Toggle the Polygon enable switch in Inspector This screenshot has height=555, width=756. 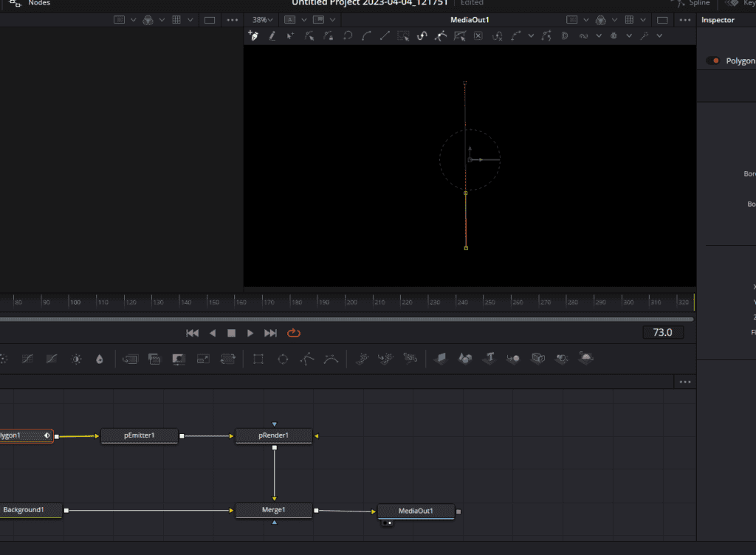(713, 61)
